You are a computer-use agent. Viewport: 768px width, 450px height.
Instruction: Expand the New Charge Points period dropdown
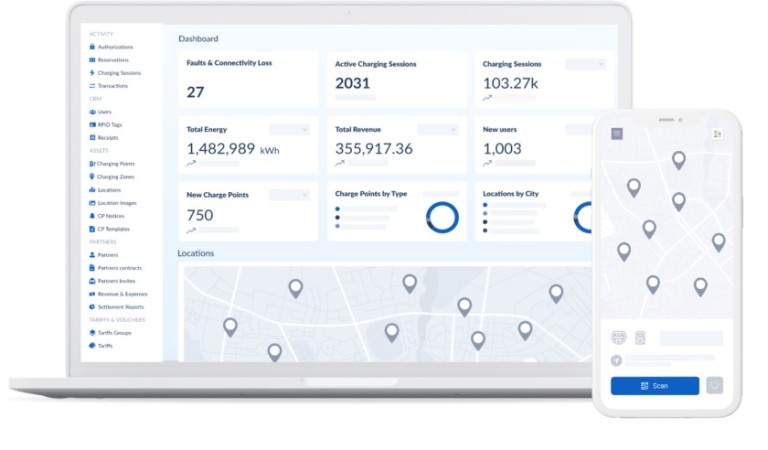pyautogui.click(x=289, y=195)
